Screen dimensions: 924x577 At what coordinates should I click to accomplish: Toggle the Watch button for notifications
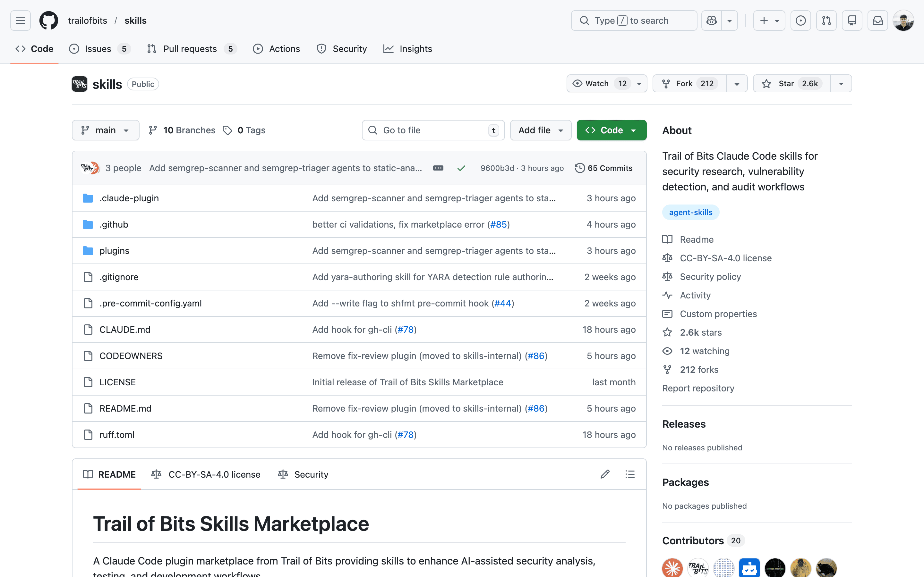coord(598,84)
